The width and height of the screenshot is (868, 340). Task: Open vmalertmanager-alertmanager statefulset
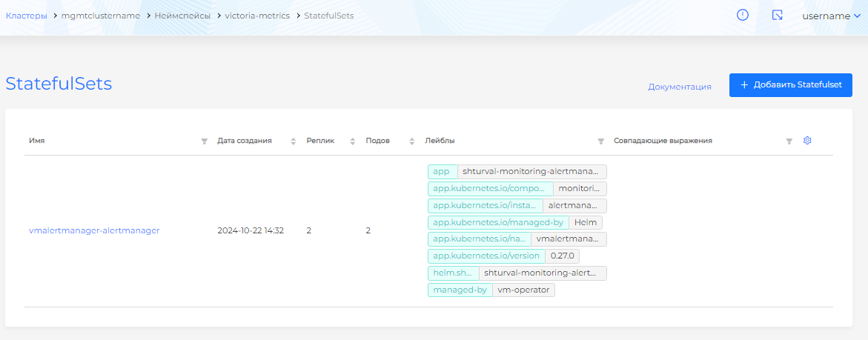coord(94,230)
